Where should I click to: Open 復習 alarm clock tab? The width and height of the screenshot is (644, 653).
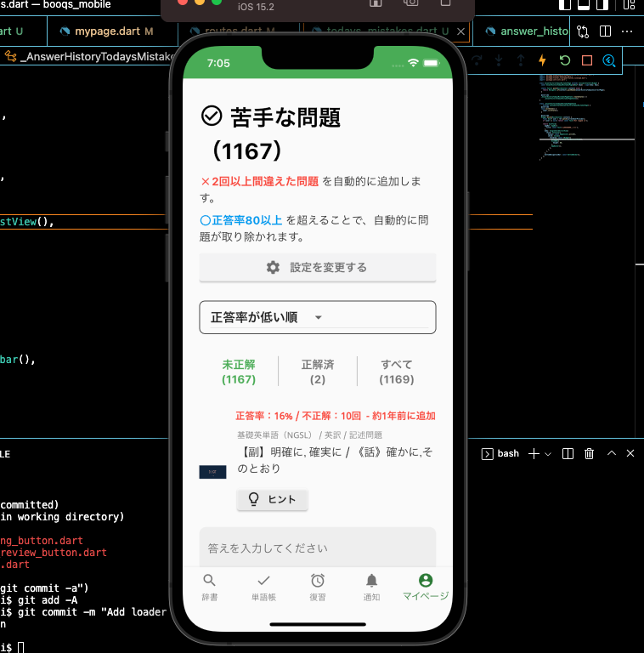point(318,588)
